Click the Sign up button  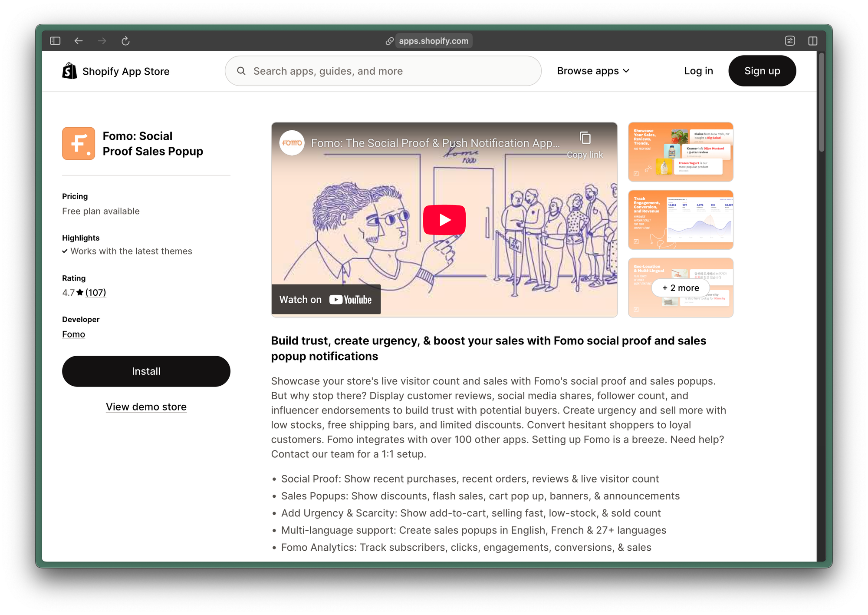tap(762, 71)
